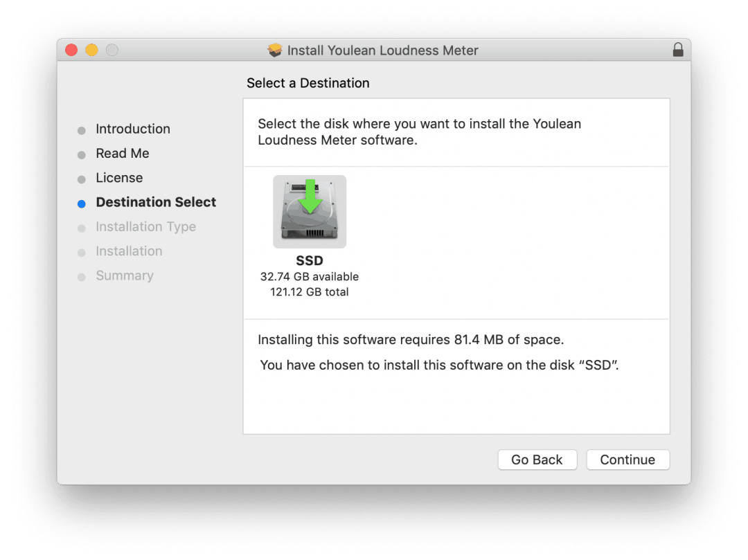Click the Install Youlean Loudness Meter title bar

(x=384, y=50)
